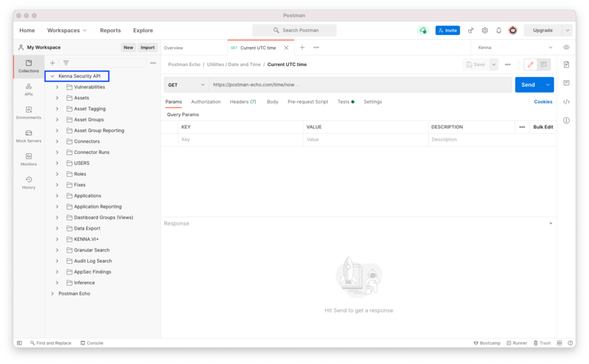The height and width of the screenshot is (364, 589).
Task: Click the environment quick look eye icon
Action: pos(567,47)
